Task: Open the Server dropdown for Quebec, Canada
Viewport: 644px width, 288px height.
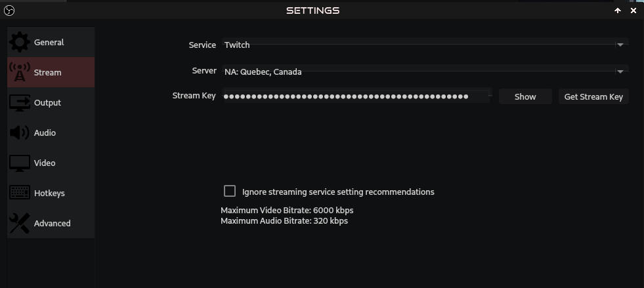Action: coord(425,72)
